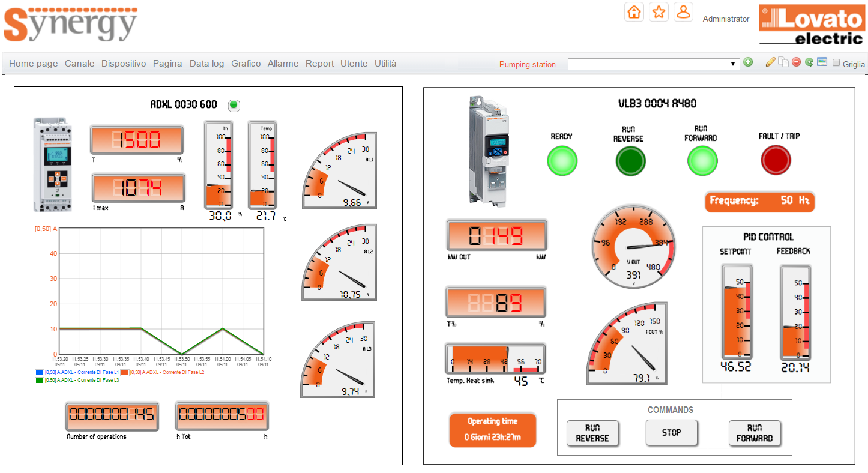
Task: Click the FAULT / TRIP red indicator light
Action: coord(776,160)
